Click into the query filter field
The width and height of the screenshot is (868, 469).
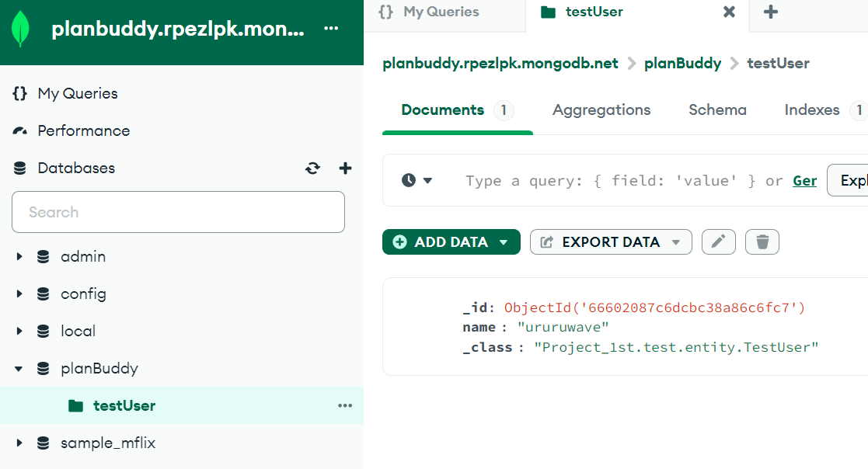click(x=625, y=181)
